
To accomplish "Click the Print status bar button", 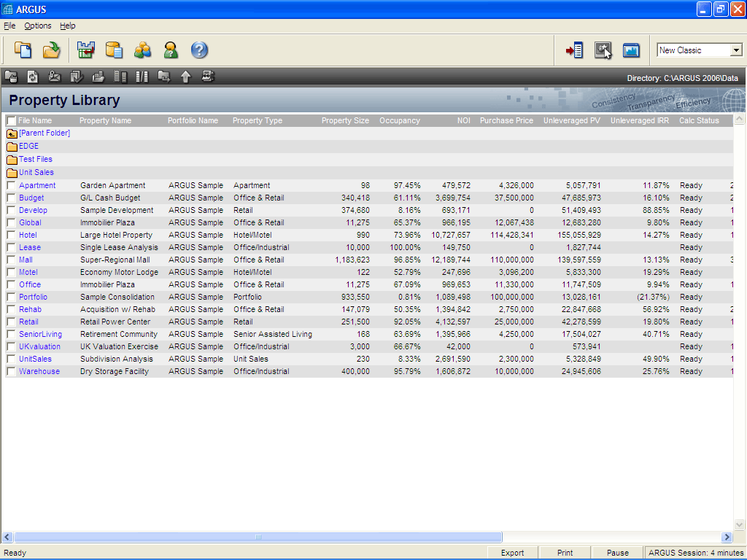I will pyautogui.click(x=565, y=553).
